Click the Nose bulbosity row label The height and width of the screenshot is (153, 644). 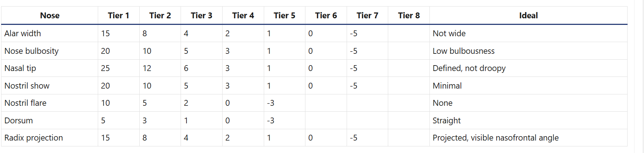31,51
